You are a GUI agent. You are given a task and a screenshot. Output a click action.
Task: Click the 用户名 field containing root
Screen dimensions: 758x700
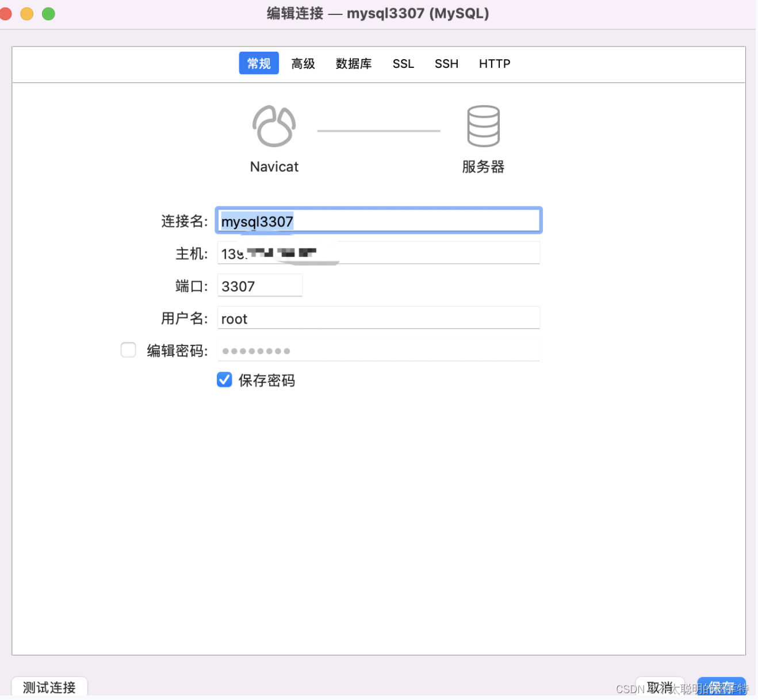point(378,318)
